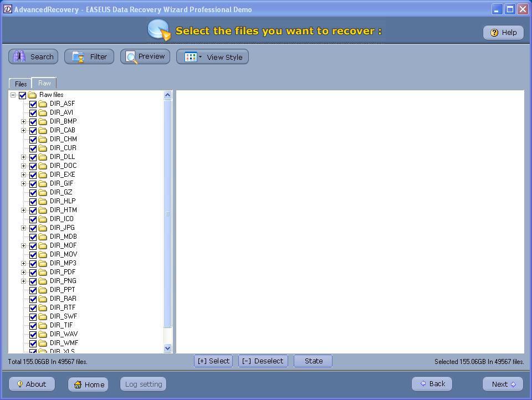The width and height of the screenshot is (532, 400).
Task: Close the AdvancedRecovery window
Action: pyautogui.click(x=523, y=9)
